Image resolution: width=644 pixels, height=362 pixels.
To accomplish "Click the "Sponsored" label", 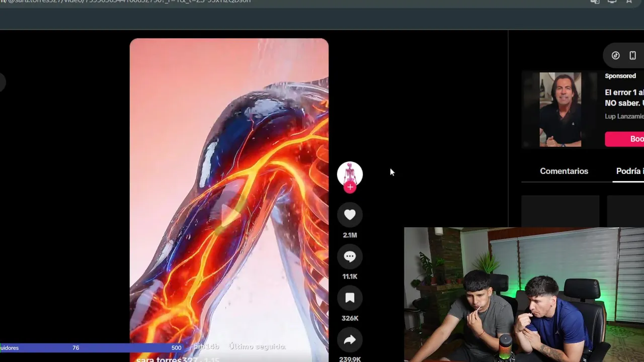I will (x=620, y=76).
